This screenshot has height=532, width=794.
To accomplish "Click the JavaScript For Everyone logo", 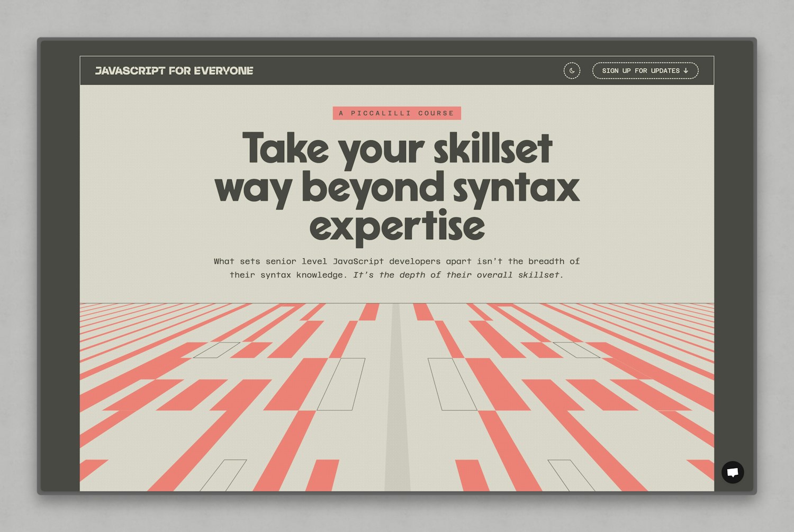I will (175, 70).
